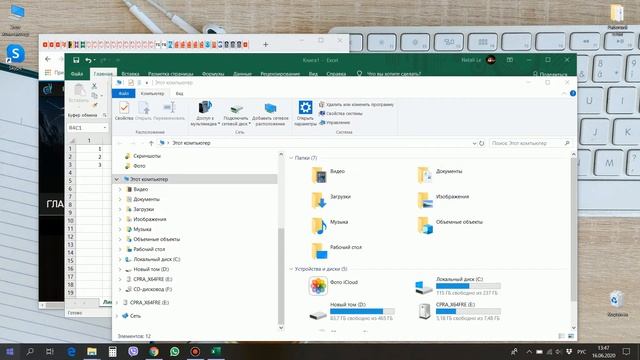The width and height of the screenshot is (640, 360).
Task: Switch to Вид ribbon tab in Explorer
Action: click(x=179, y=93)
